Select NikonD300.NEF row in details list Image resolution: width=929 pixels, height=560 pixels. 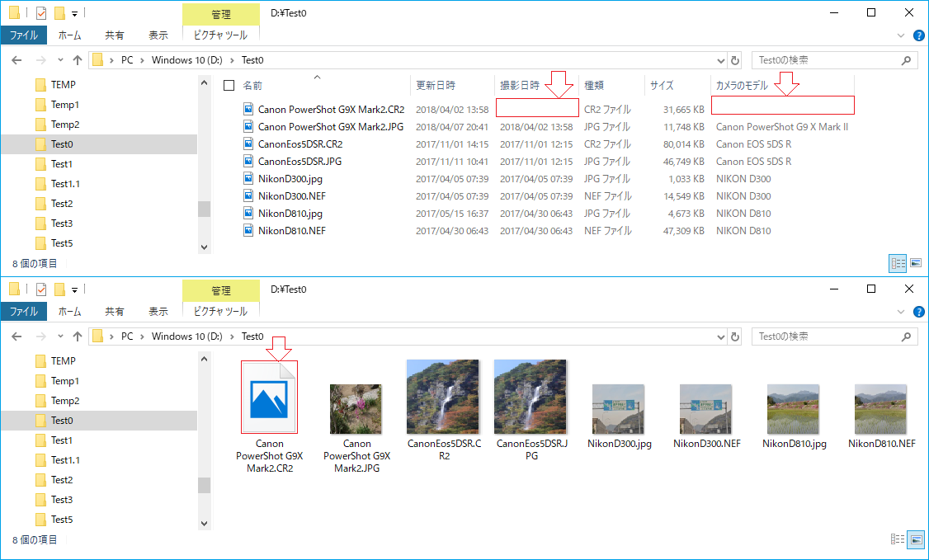click(x=545, y=196)
